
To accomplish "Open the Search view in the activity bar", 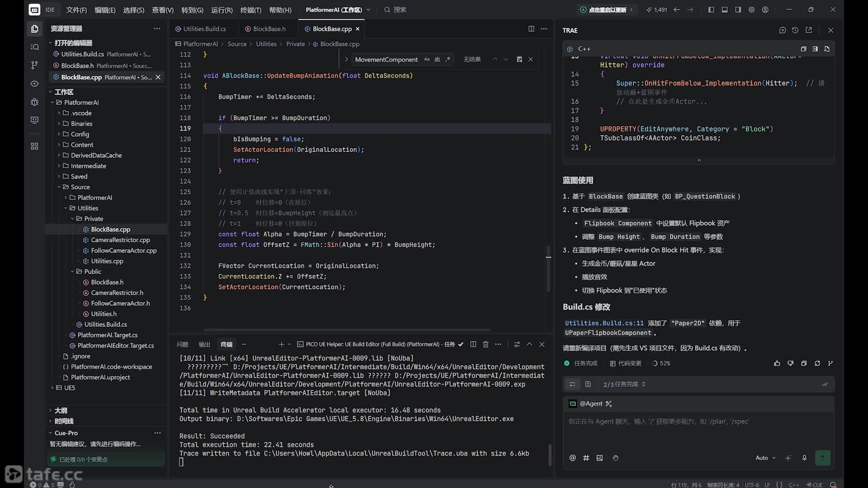I will click(34, 47).
